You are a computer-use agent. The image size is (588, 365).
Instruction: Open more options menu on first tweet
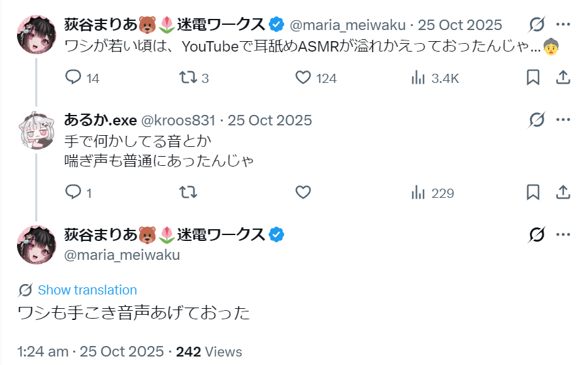pyautogui.click(x=563, y=25)
